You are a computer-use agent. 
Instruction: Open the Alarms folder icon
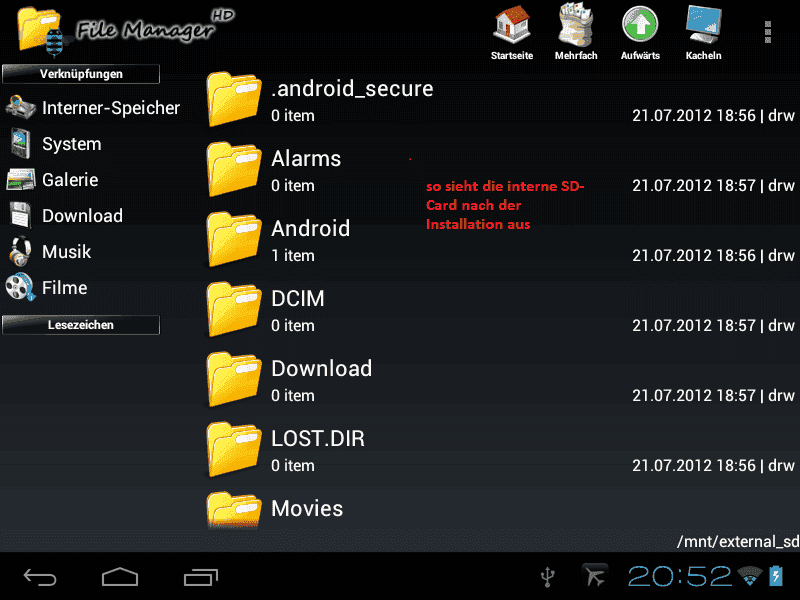pos(234,169)
